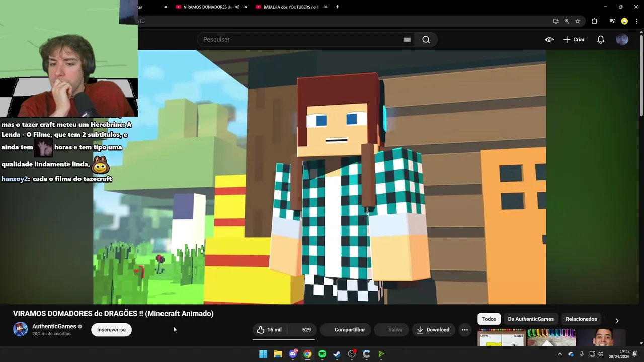The height and width of the screenshot is (362, 644).
Task: Mute the VIRAMOS DOMADORES tab via speaker icon
Action: coord(237,7)
